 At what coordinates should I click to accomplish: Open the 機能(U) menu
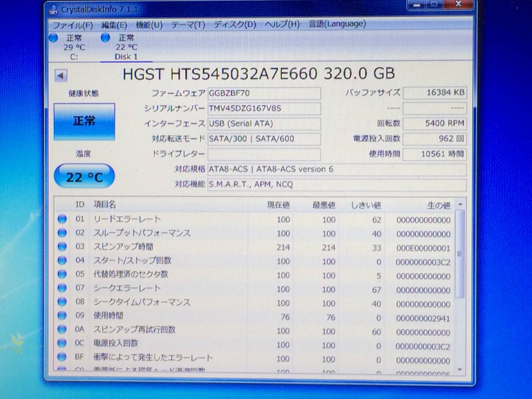click(x=149, y=25)
